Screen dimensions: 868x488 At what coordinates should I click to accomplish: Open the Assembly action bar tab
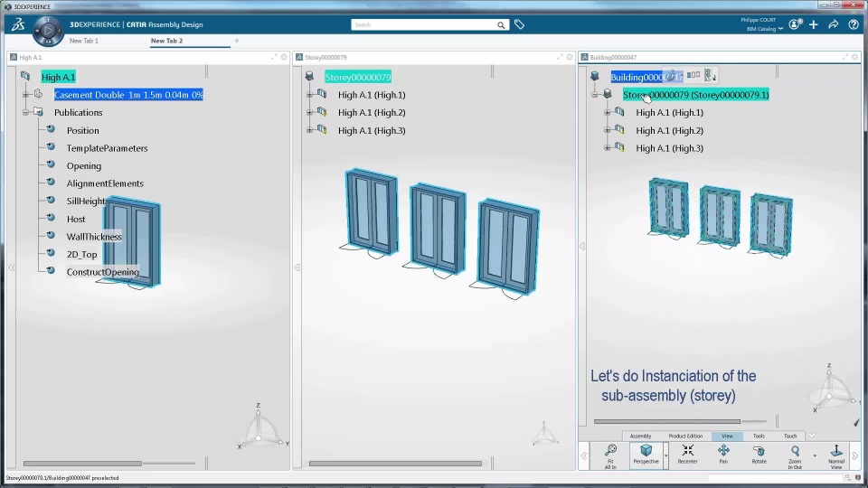pos(640,436)
